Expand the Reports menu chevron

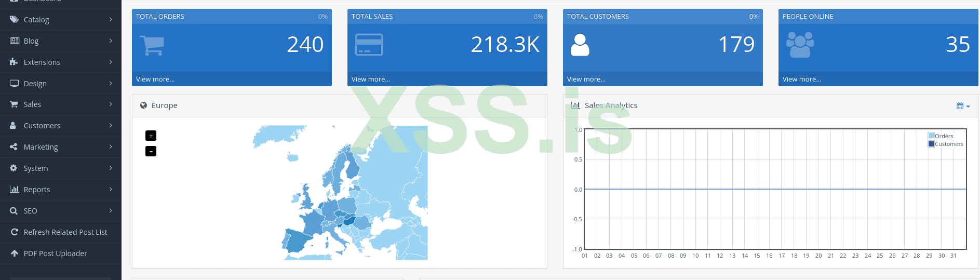point(111,190)
